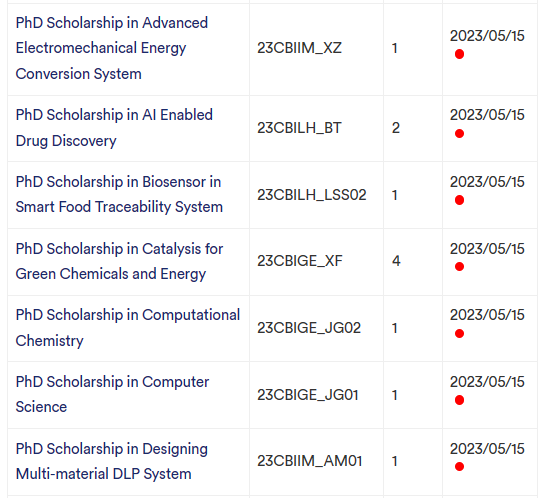544x498 pixels.
Task: Click the 2023/05/15 date in Computational Chemistry row
Action: coord(487,315)
